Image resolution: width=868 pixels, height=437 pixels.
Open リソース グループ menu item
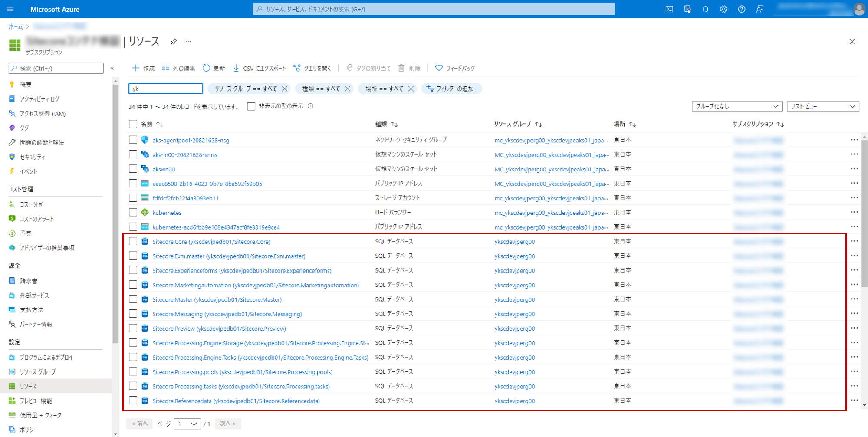[38, 372]
